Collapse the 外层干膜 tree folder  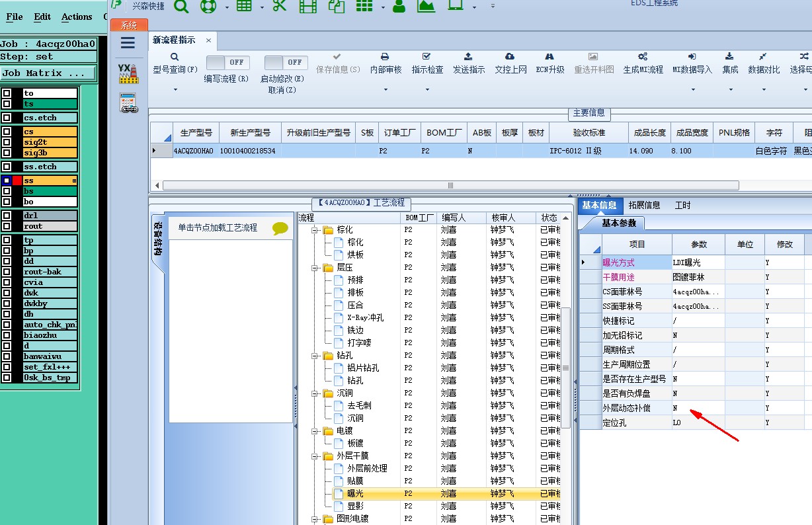pos(315,456)
